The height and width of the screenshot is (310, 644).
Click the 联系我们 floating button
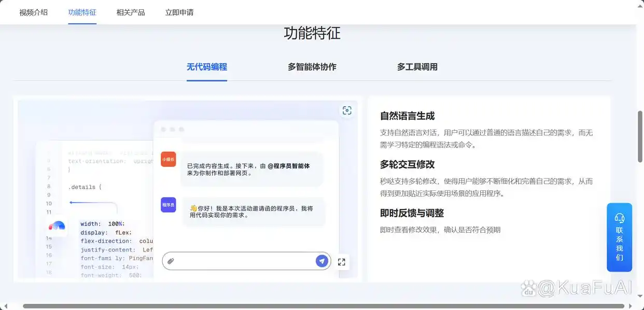point(619,241)
